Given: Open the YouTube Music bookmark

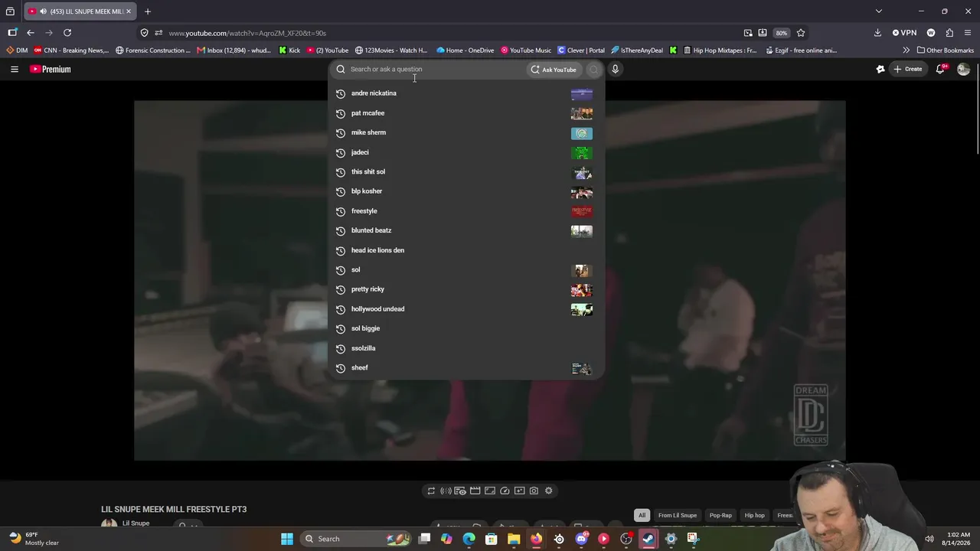Looking at the screenshot, I should pos(526,51).
